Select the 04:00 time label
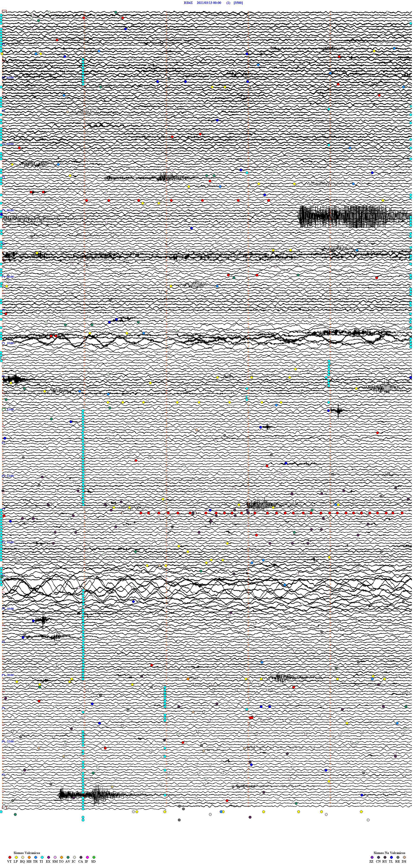The width and height of the screenshot is (414, 868). [x=10, y=144]
